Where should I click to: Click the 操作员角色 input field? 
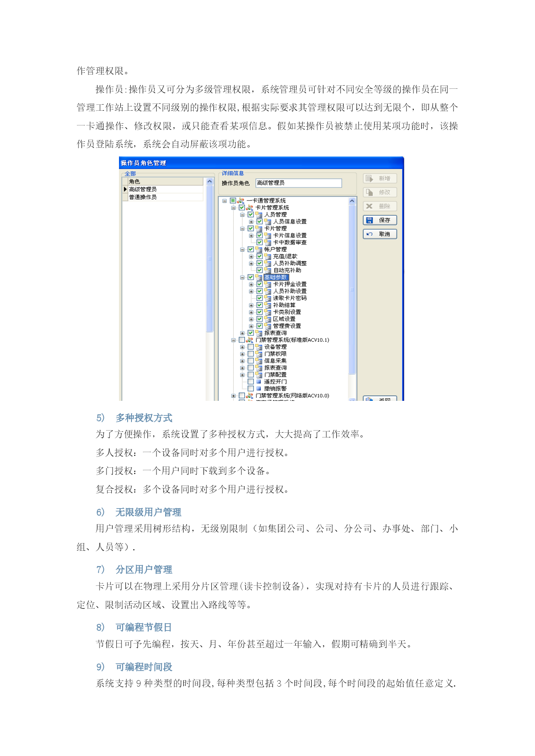(299, 183)
